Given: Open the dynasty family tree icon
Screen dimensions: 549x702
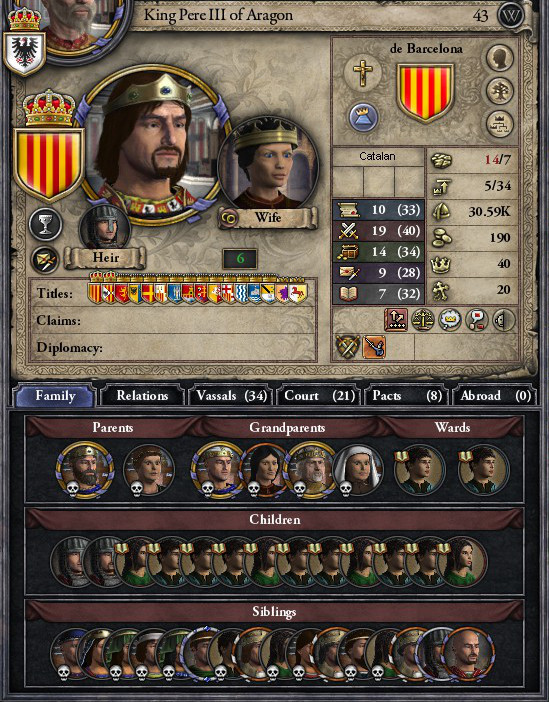Looking at the screenshot, I should [x=500, y=90].
